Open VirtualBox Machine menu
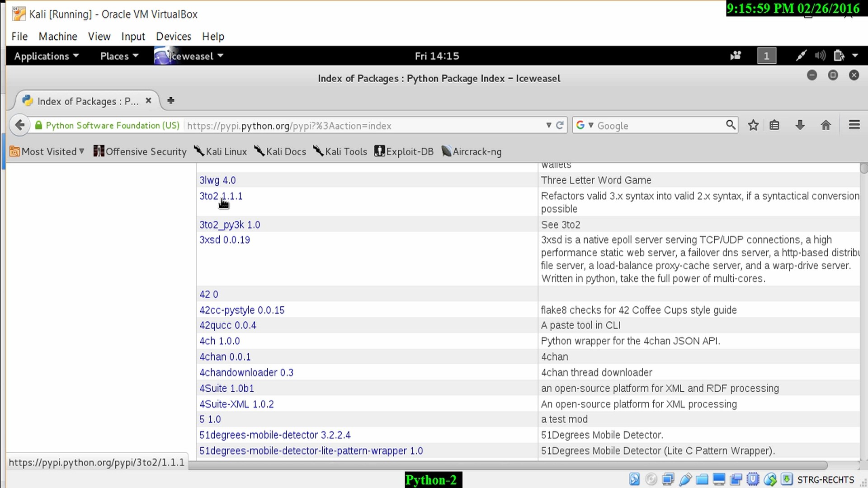This screenshot has height=488, width=868. (58, 37)
